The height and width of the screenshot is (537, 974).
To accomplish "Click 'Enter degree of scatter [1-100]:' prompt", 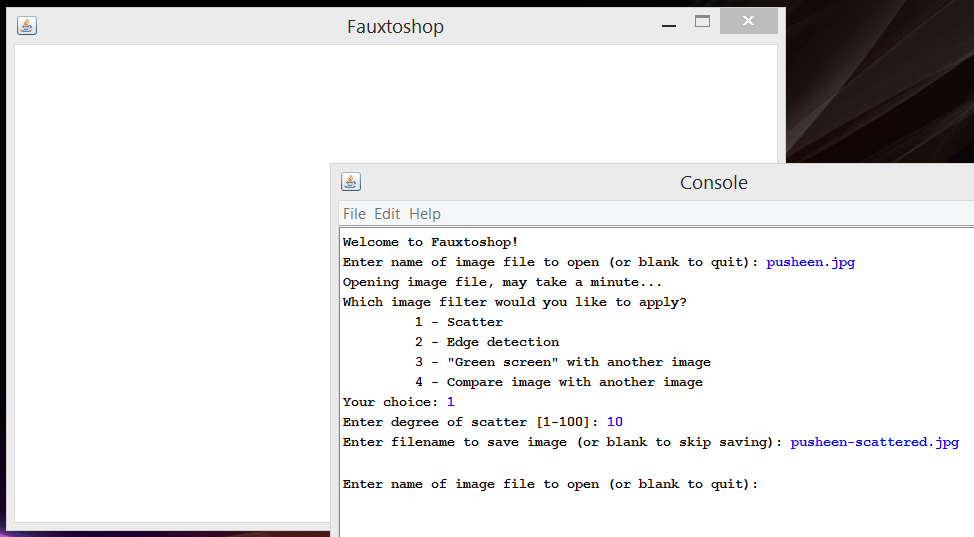I will click(x=470, y=422).
